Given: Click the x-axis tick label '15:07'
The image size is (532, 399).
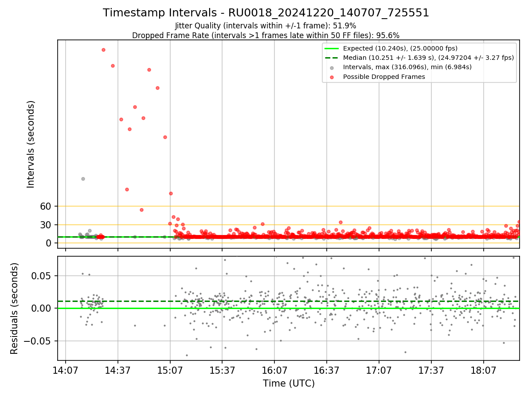Looking at the screenshot, I should click(170, 370).
